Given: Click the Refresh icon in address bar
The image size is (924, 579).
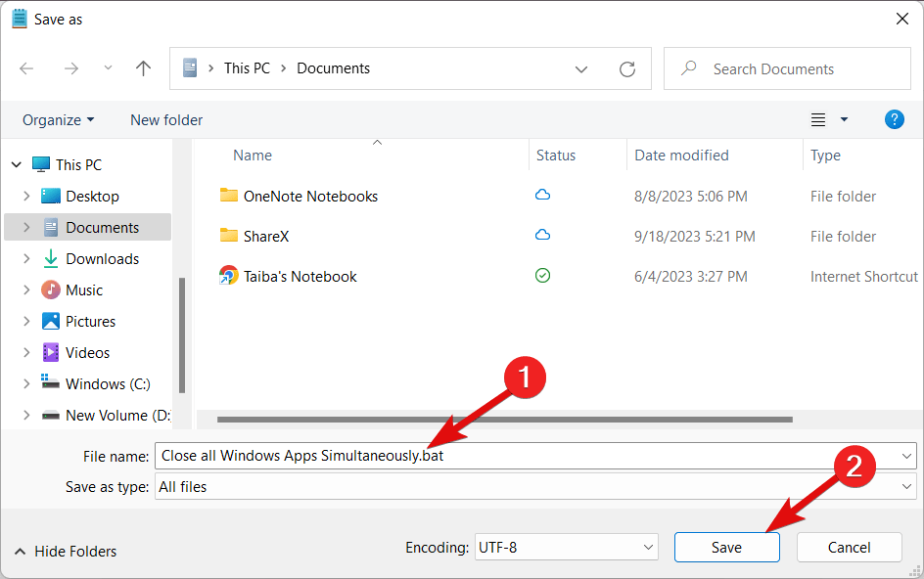Looking at the screenshot, I should click(627, 69).
